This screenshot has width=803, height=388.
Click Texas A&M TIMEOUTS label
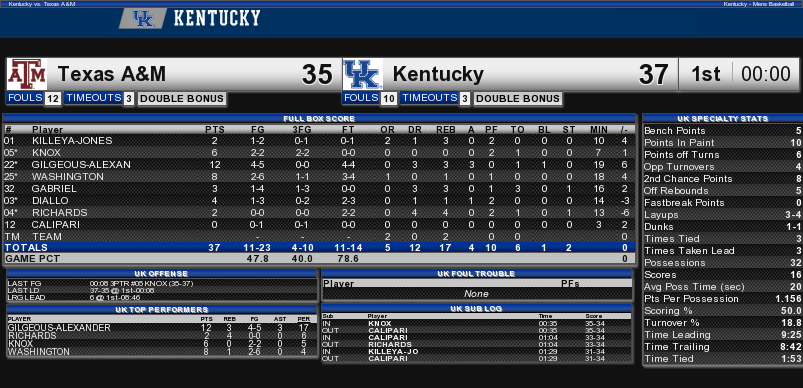click(x=93, y=98)
